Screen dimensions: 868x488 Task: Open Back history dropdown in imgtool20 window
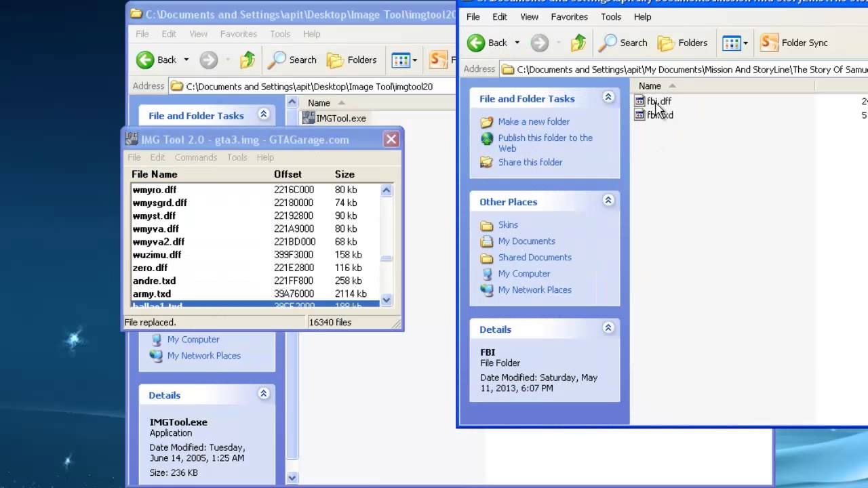(x=186, y=60)
